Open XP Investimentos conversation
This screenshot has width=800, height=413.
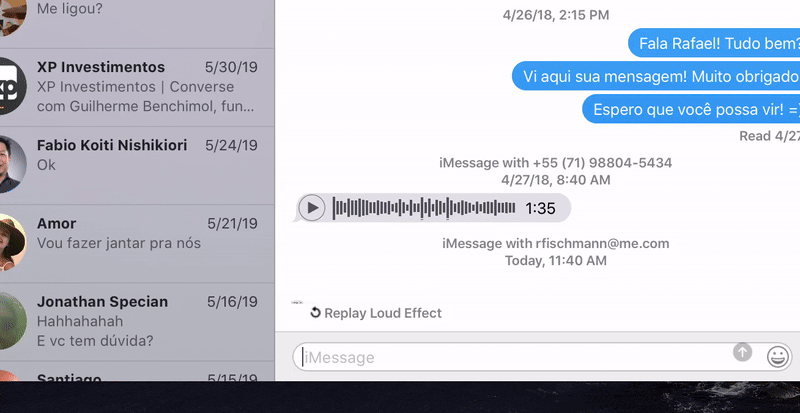pyautogui.click(x=137, y=87)
